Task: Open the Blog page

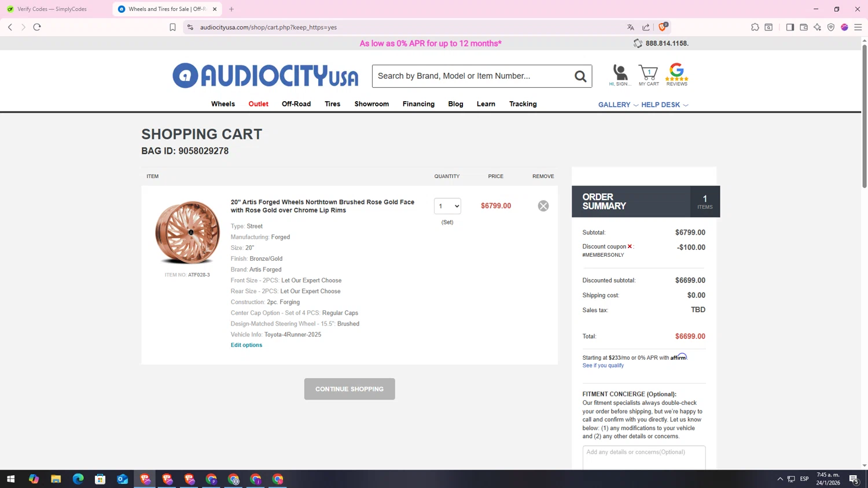Action: click(x=455, y=104)
